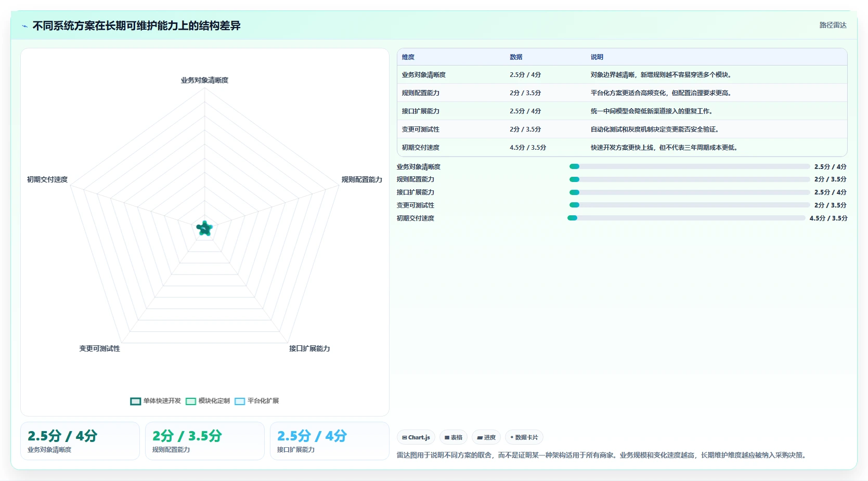Click the 进度 tag chip
Image resolution: width=868 pixels, height=481 pixels.
(486, 437)
